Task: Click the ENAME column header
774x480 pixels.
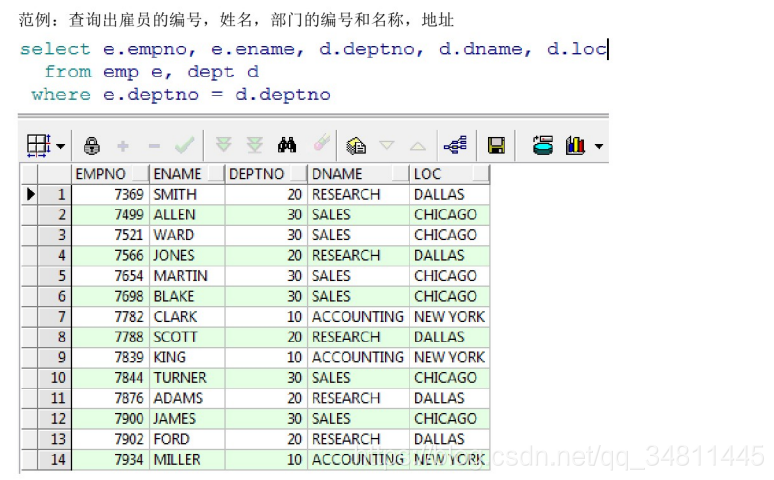Action: point(188,174)
